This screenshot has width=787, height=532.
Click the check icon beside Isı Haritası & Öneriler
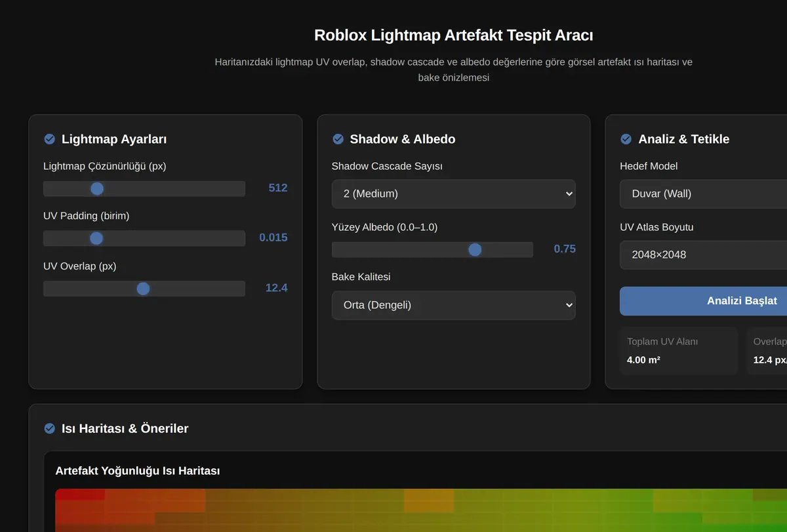49,428
